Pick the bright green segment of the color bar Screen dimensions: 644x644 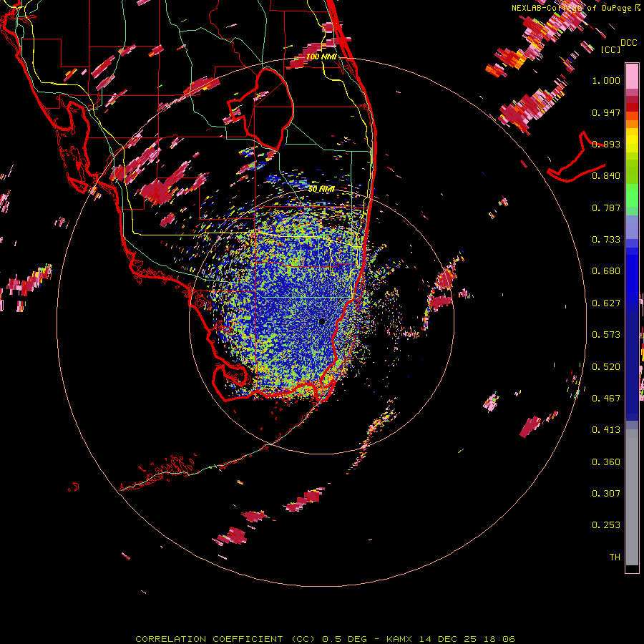(x=632, y=195)
